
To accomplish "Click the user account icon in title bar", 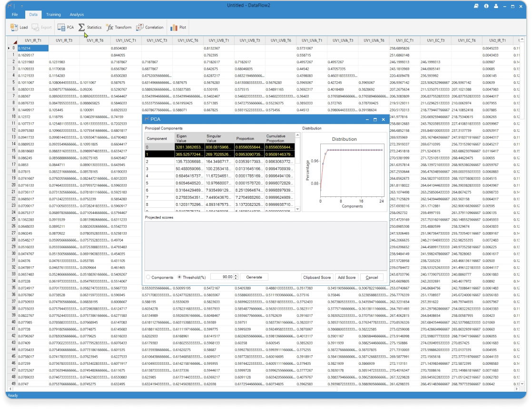I will pos(496,6).
